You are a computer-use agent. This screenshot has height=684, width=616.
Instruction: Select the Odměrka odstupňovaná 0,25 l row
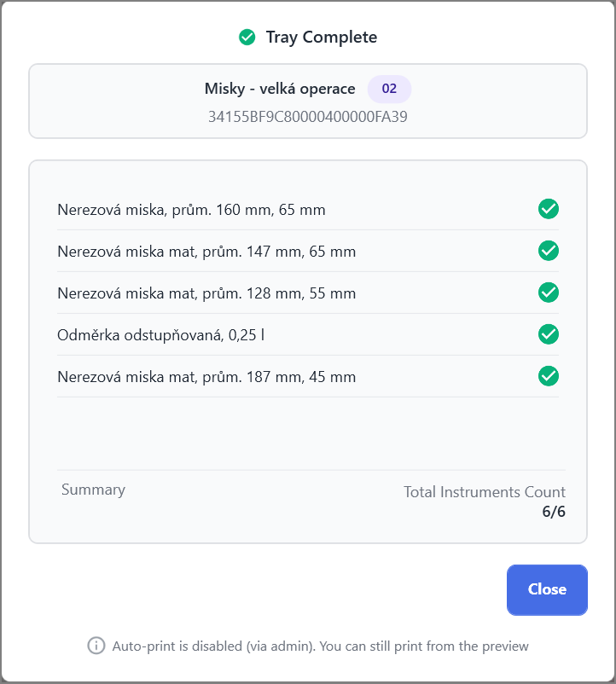308,335
